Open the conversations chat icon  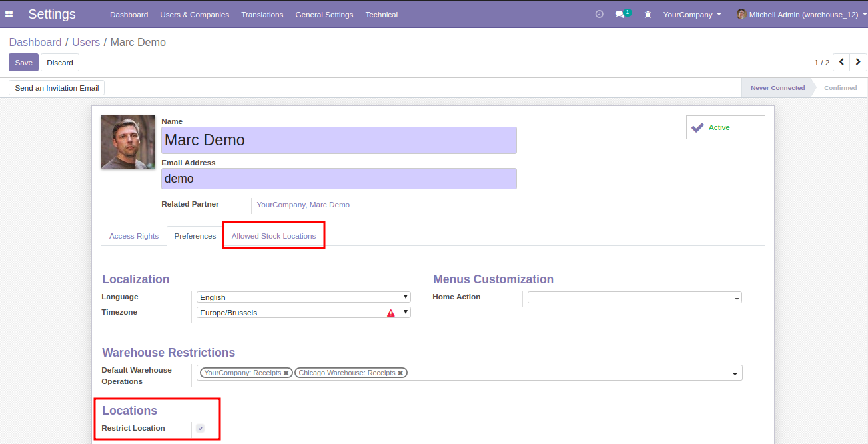click(x=620, y=14)
